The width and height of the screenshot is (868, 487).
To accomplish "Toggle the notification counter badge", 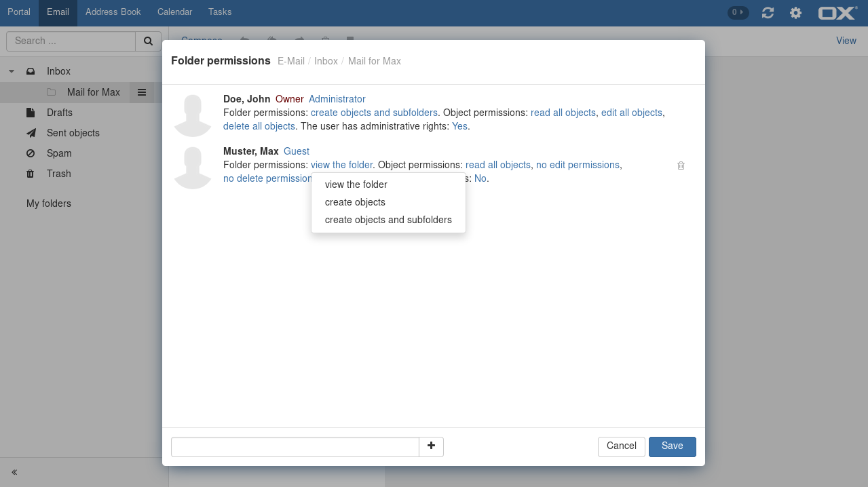I will (738, 12).
